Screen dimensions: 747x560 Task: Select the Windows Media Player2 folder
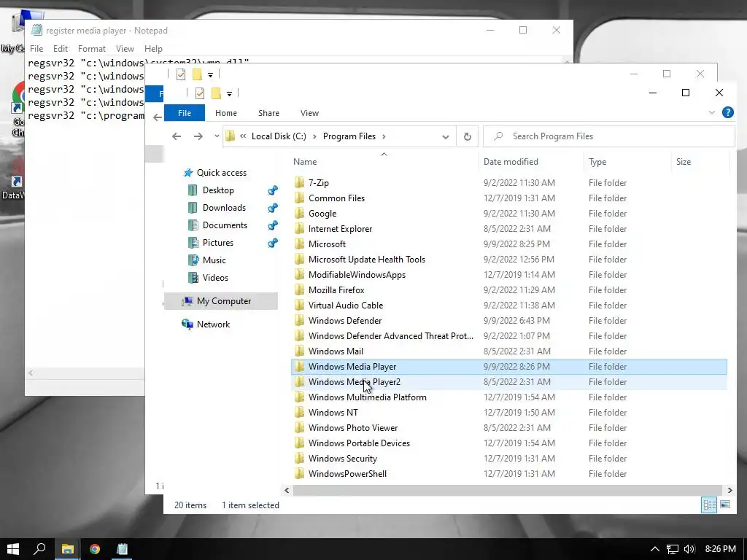(508, 382)
